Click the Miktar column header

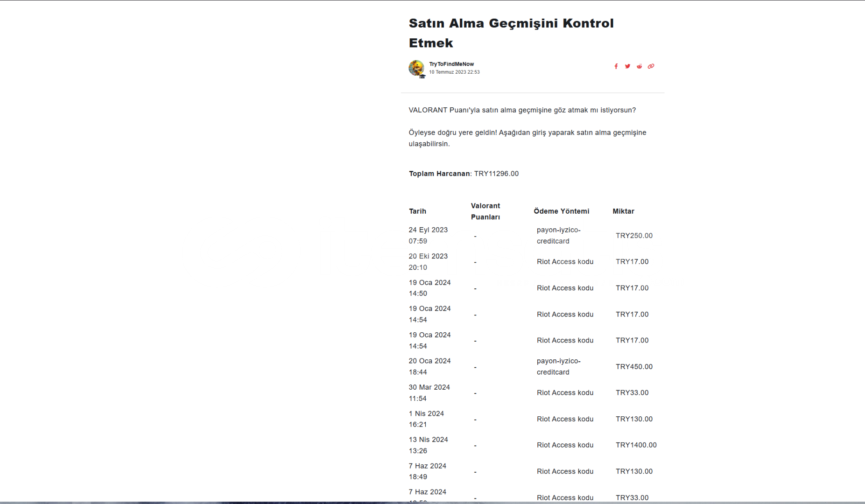[x=623, y=211]
